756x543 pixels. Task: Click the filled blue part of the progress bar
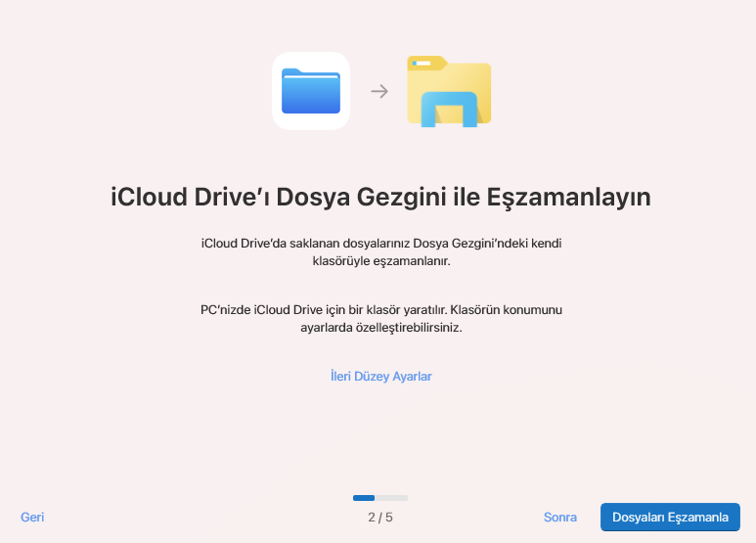click(364, 498)
